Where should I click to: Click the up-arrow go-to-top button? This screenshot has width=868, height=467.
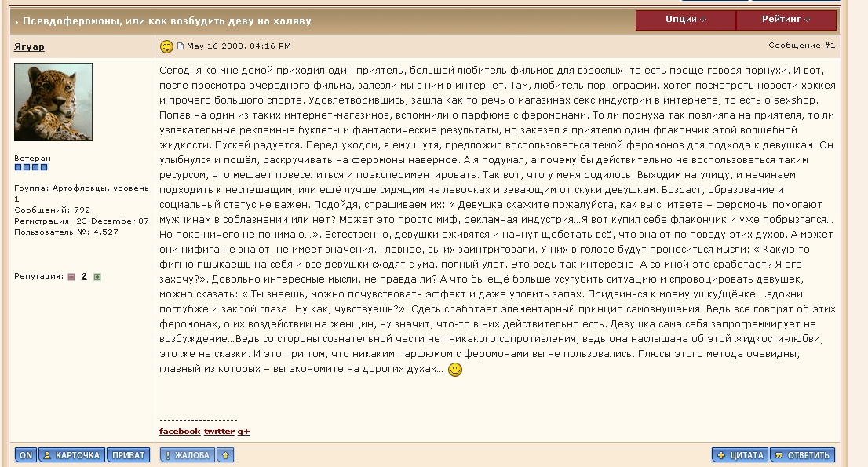[225, 454]
